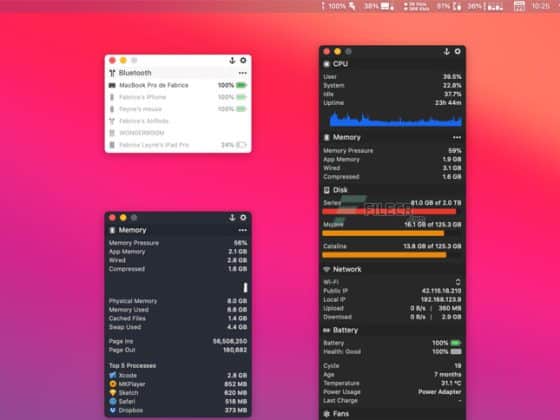560x420 pixels.
Task: Open settings gear in the small Memory window
Action: click(x=243, y=218)
